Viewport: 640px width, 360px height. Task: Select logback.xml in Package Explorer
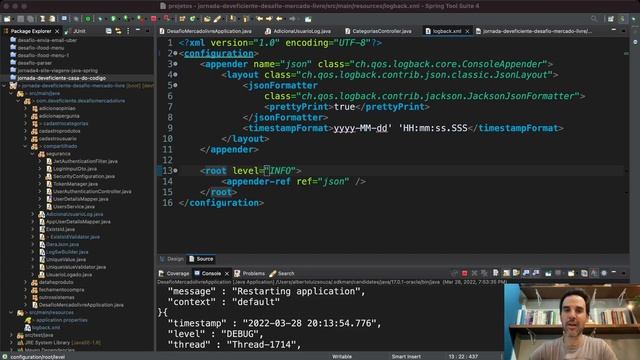click(46, 328)
